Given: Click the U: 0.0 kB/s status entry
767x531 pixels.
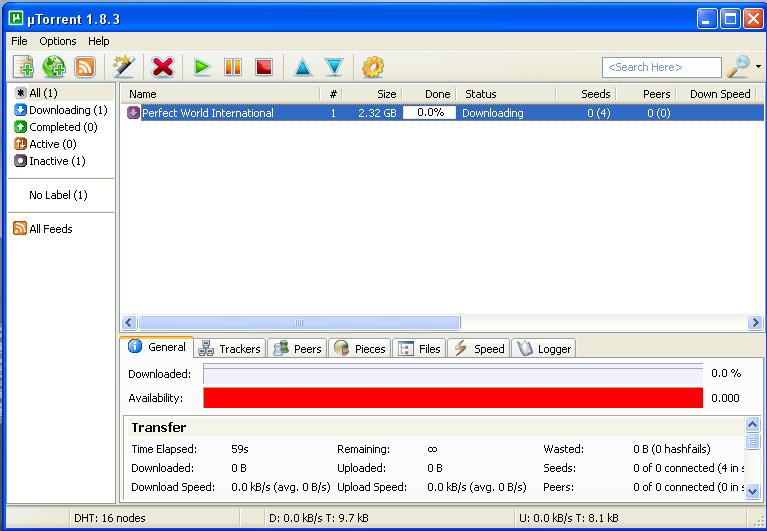Looking at the screenshot, I should click(x=568, y=518).
